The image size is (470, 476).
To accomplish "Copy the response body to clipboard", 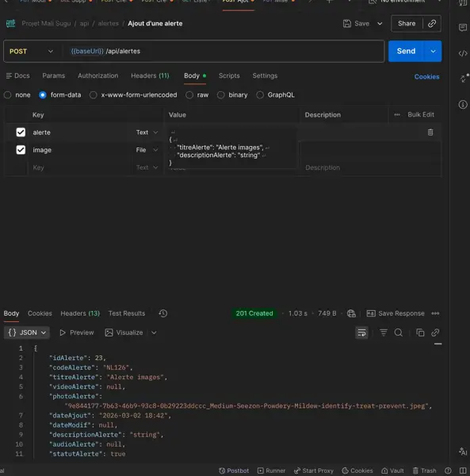I will pyautogui.click(x=420, y=332).
